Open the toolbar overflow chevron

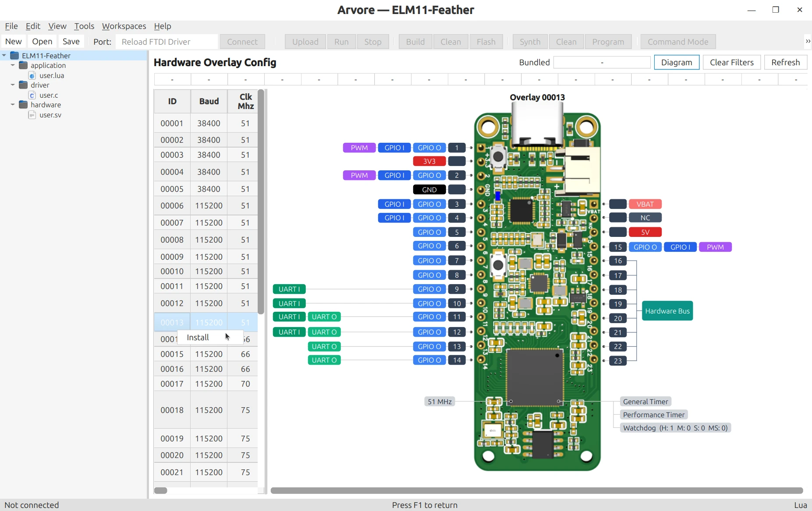point(808,41)
